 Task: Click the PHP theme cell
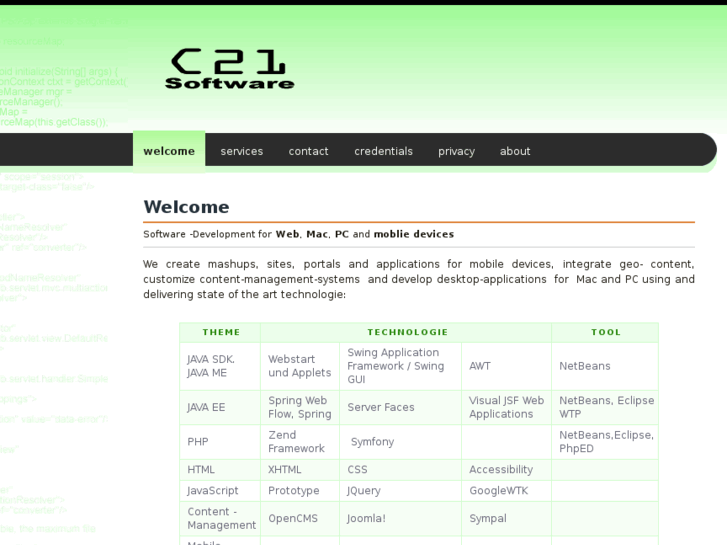(220, 442)
